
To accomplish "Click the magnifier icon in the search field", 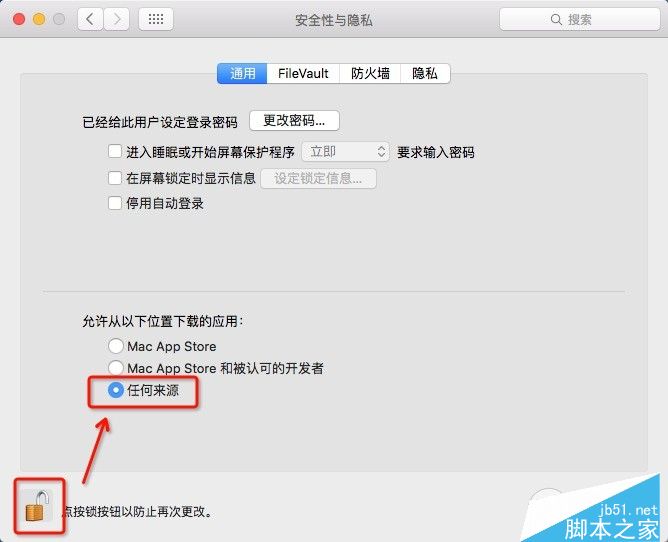I will [x=556, y=19].
